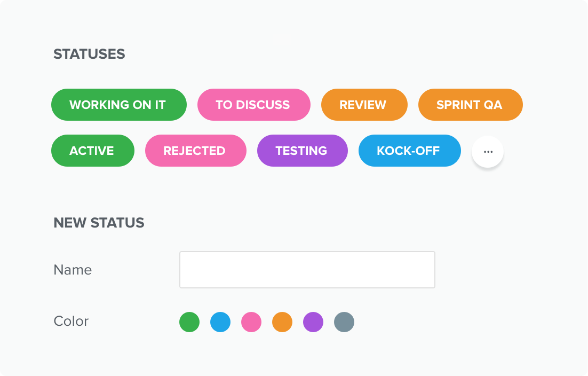
Task: Choose the purple TESTING status
Action: pos(302,151)
